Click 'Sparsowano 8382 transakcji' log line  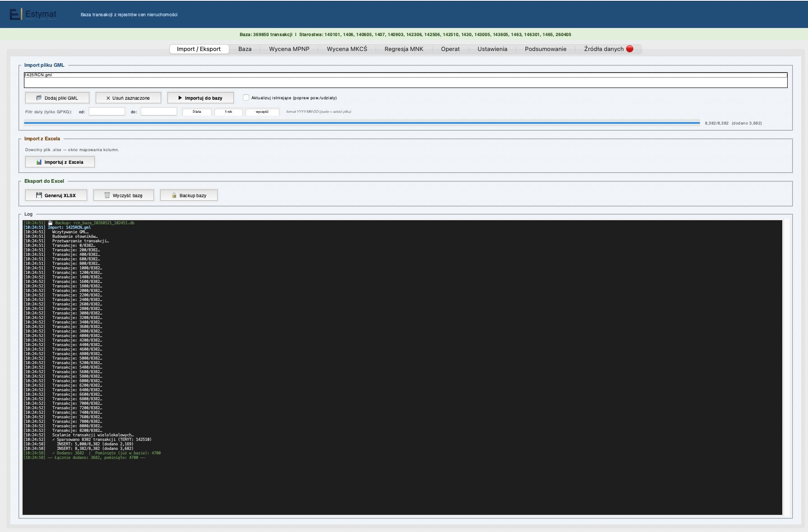(88, 439)
